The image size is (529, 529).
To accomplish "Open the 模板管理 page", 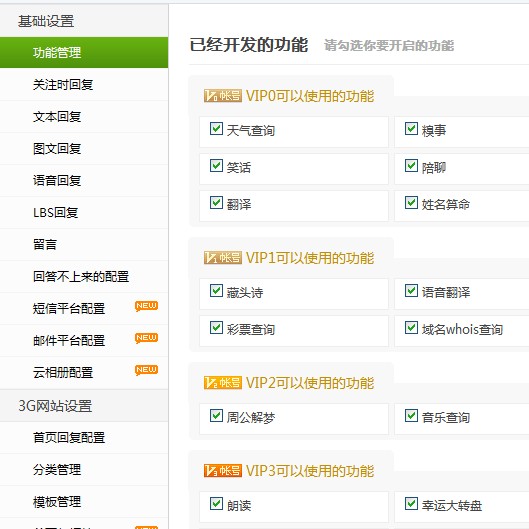I will [x=84, y=502].
